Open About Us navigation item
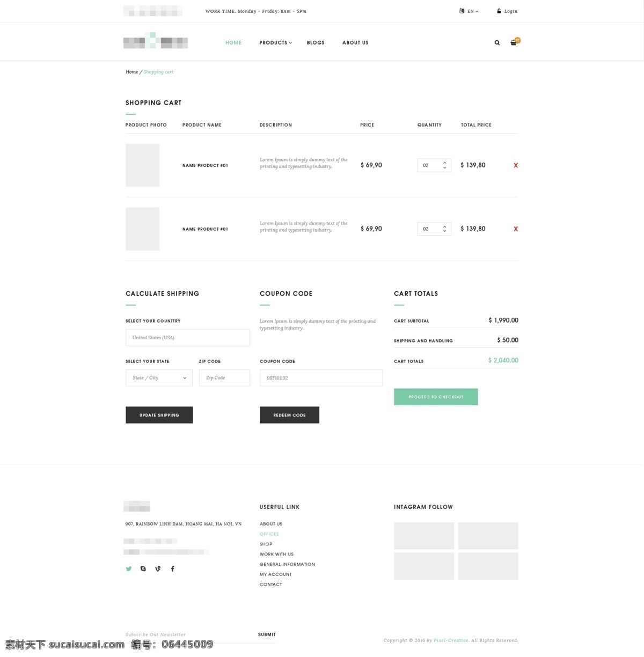 (x=355, y=42)
